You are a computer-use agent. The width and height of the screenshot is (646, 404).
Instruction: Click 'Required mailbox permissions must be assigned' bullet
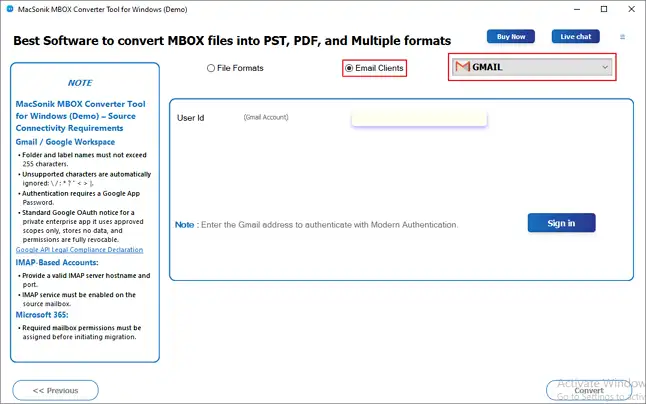coord(82,332)
